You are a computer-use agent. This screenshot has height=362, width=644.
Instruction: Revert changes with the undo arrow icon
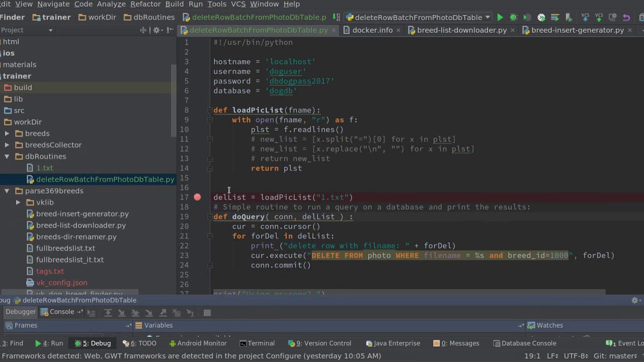coord(626,18)
